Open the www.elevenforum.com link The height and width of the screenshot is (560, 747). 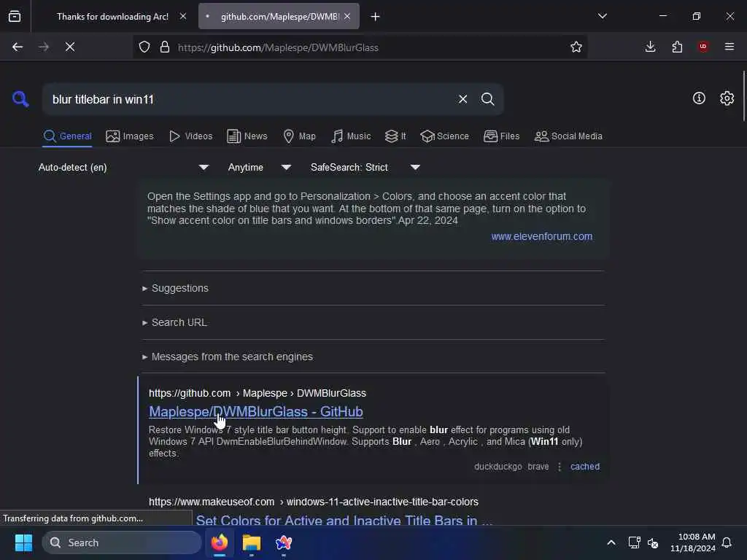pos(542,236)
